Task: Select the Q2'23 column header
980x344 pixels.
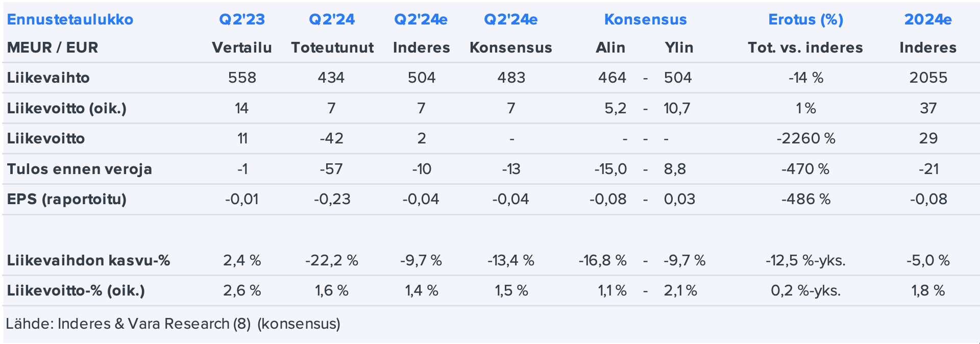Action: point(242,19)
